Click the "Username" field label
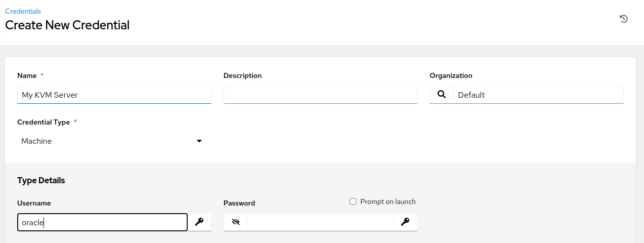Image resolution: width=644 pixels, height=243 pixels. point(34,203)
